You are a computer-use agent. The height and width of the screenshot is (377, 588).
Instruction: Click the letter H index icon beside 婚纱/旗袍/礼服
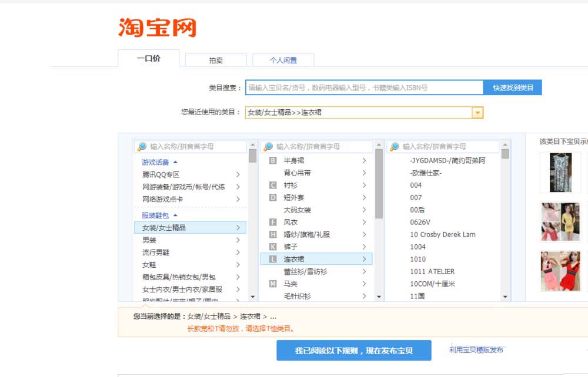pyautogui.click(x=273, y=235)
